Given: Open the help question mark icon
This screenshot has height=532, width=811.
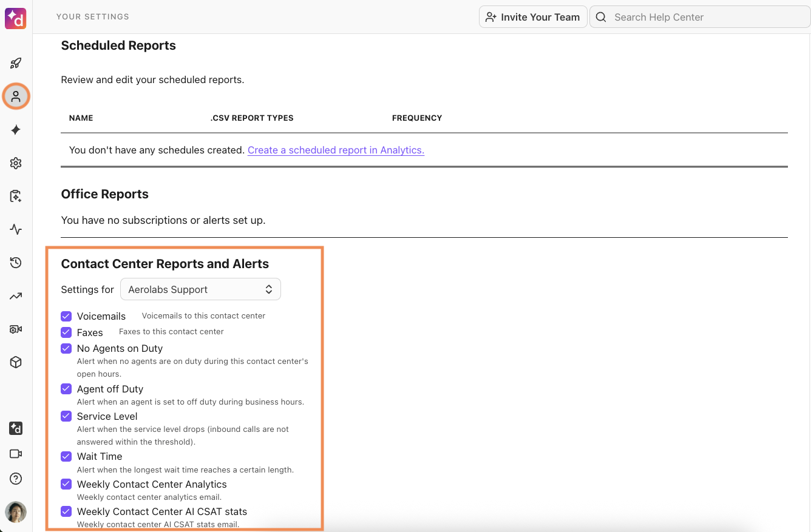Looking at the screenshot, I should 15,479.
